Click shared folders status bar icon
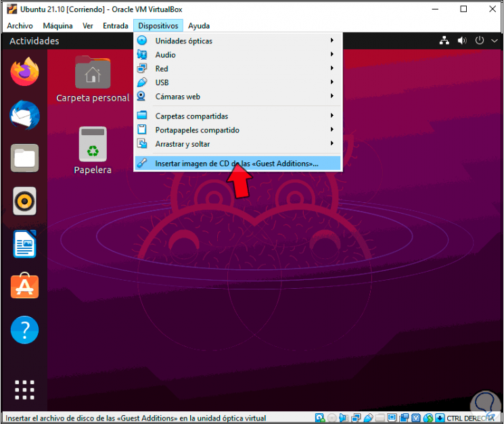The image size is (504, 424). click(380, 418)
